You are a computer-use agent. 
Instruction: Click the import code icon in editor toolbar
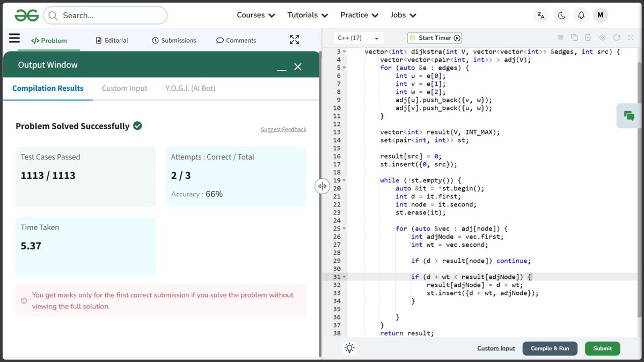tap(588, 38)
